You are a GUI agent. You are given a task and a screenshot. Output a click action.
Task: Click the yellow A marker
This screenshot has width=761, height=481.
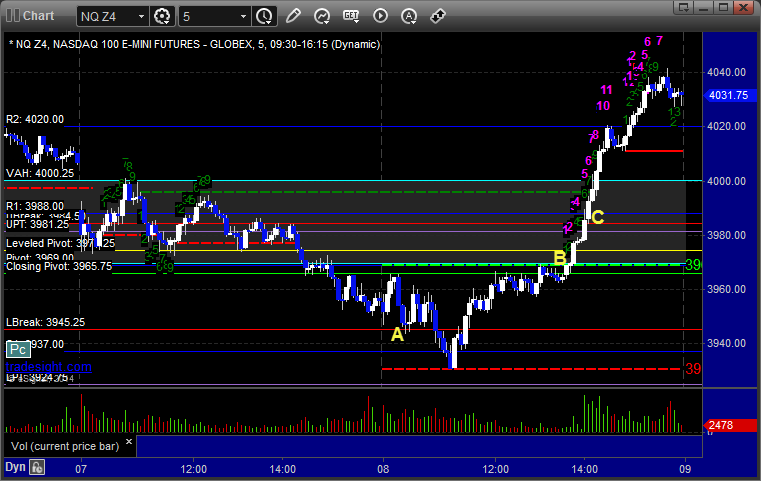pyautogui.click(x=397, y=334)
